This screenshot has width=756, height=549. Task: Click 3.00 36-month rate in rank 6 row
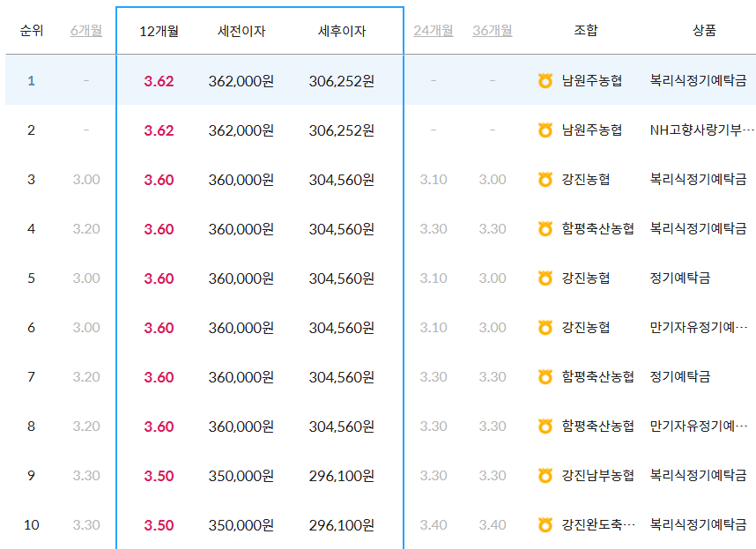[x=493, y=327]
